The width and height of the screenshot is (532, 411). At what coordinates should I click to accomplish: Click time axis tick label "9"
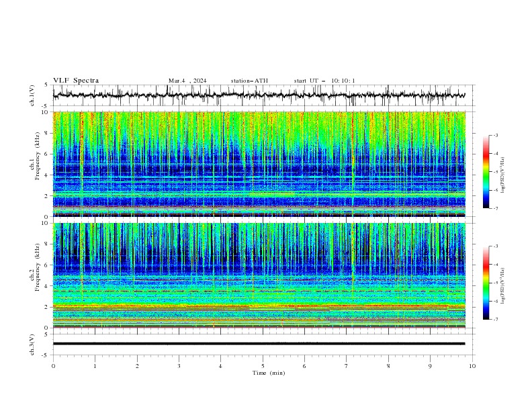(430, 366)
